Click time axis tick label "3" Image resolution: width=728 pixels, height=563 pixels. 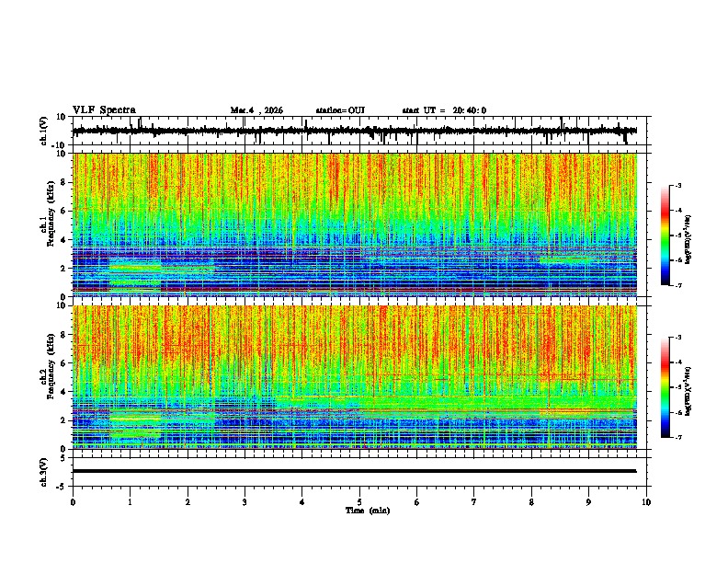tap(245, 502)
